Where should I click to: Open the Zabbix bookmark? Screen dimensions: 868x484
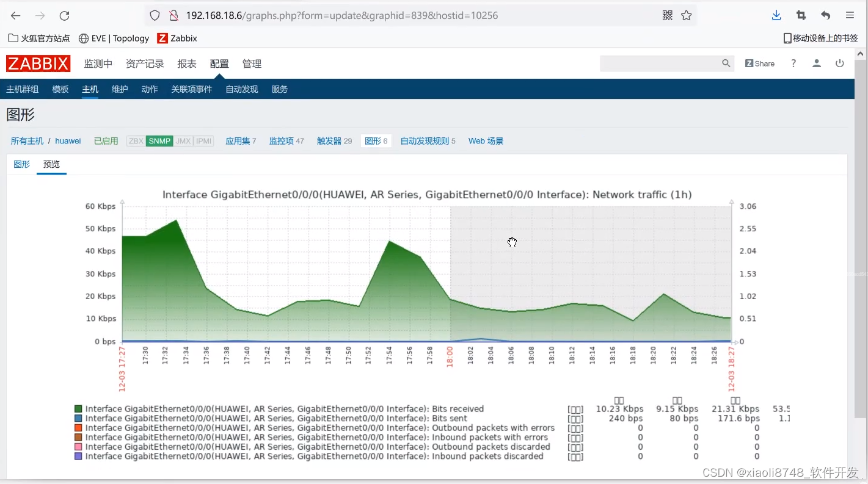pos(177,38)
